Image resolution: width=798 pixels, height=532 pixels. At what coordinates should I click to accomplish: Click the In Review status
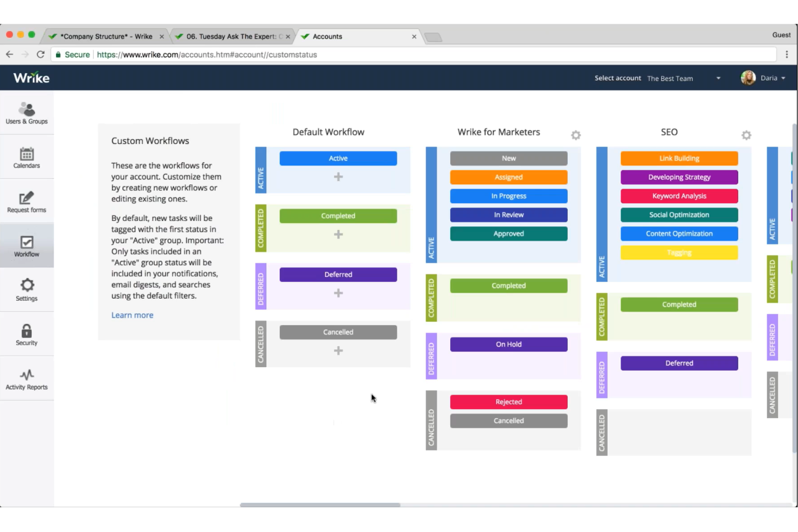click(x=508, y=215)
